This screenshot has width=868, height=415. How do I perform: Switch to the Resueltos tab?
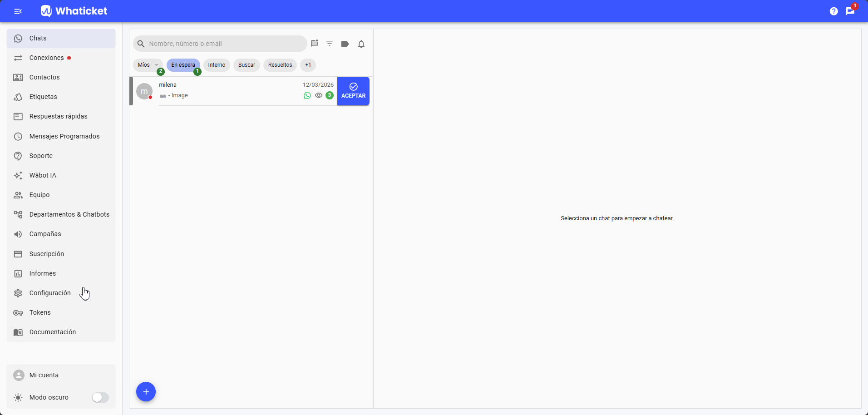pos(280,65)
